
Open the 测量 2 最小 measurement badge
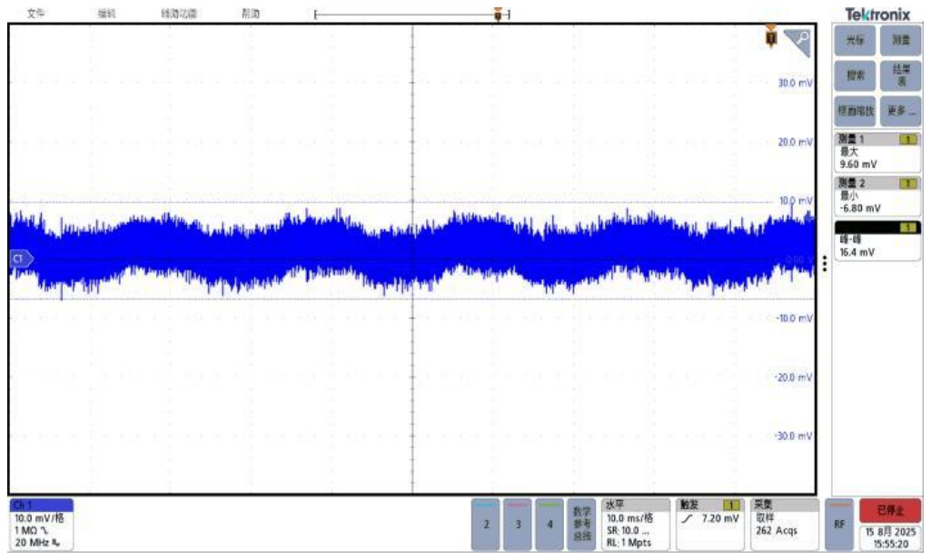[x=877, y=196]
